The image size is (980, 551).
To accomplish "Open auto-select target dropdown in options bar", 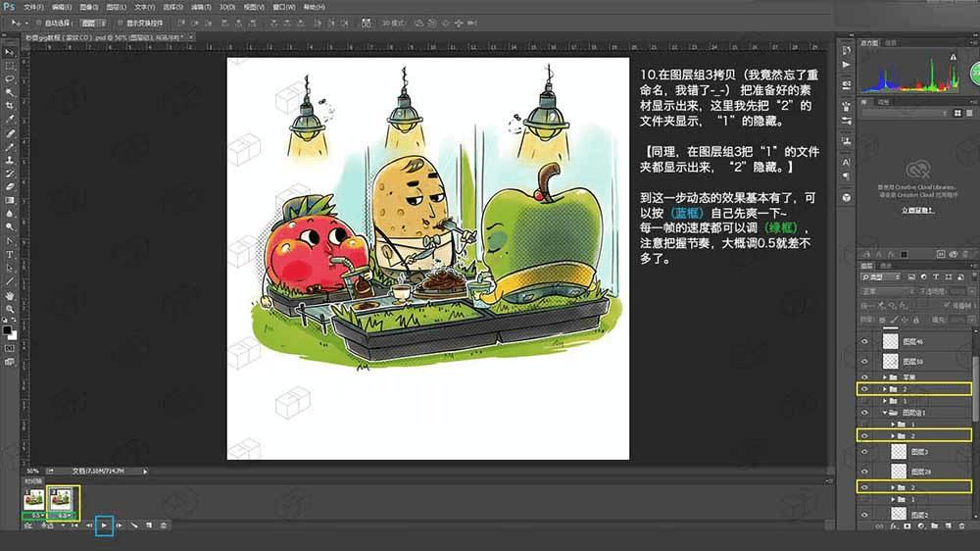I will pyautogui.click(x=93, y=24).
